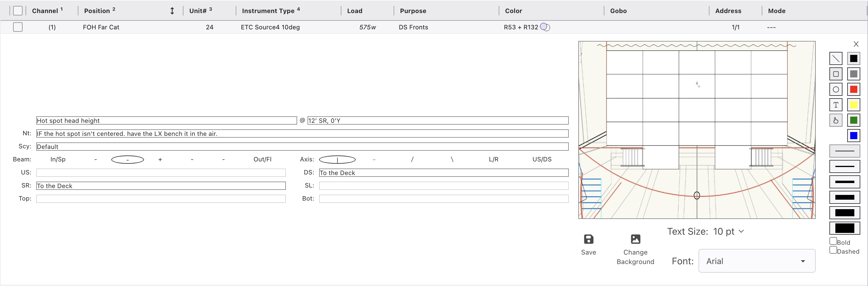Select the rectangle drawing tool
The image size is (868, 286).
[836, 74]
